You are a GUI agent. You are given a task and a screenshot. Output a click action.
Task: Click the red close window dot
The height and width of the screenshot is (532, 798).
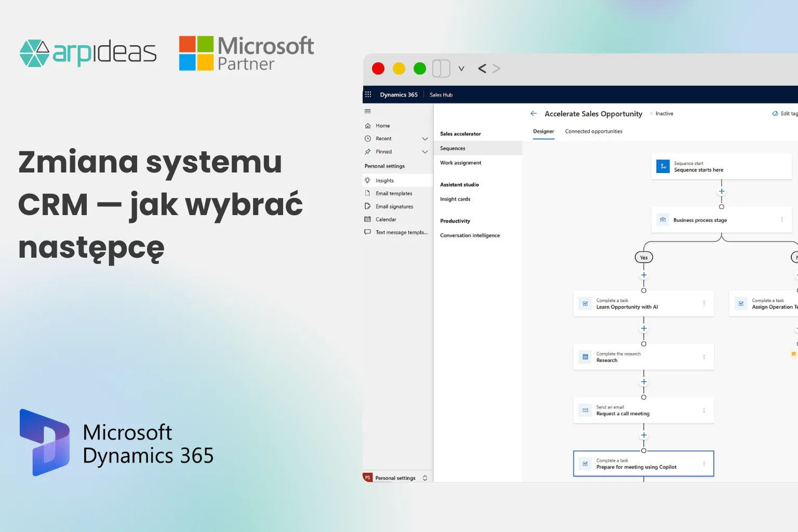pyautogui.click(x=378, y=69)
